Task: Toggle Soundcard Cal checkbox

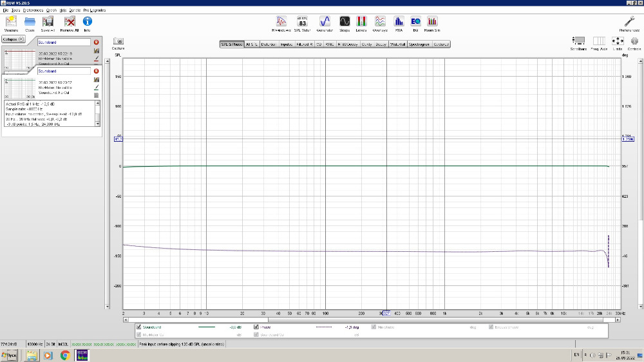Action: 256,335
